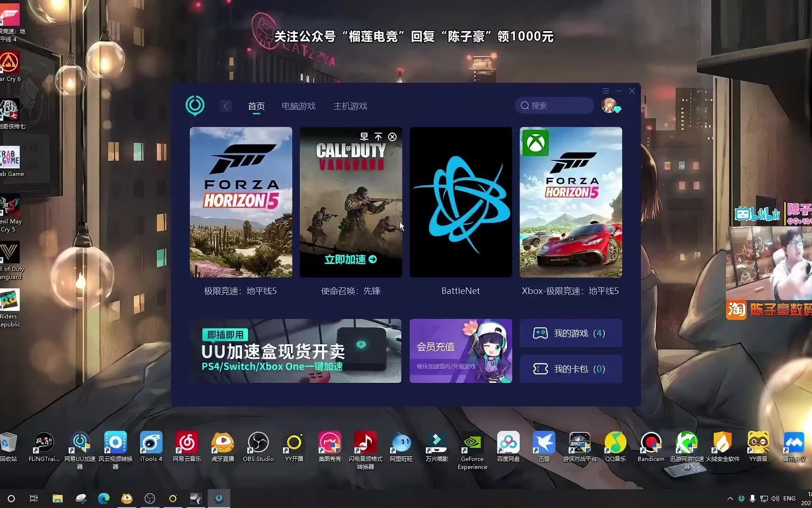Open the 主机游戏 tab
Viewport: 812px width, 508px height.
(350, 106)
